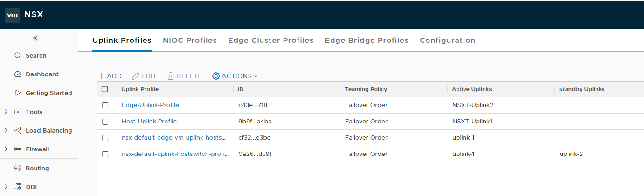The image size is (644, 196).
Task: Click the Getting Started play icon
Action: (18, 93)
